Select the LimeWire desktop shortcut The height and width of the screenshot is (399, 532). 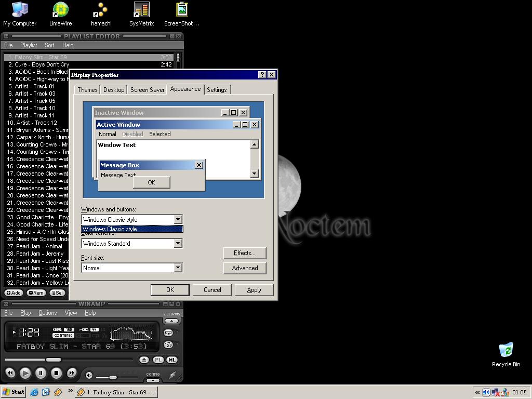[x=60, y=14]
